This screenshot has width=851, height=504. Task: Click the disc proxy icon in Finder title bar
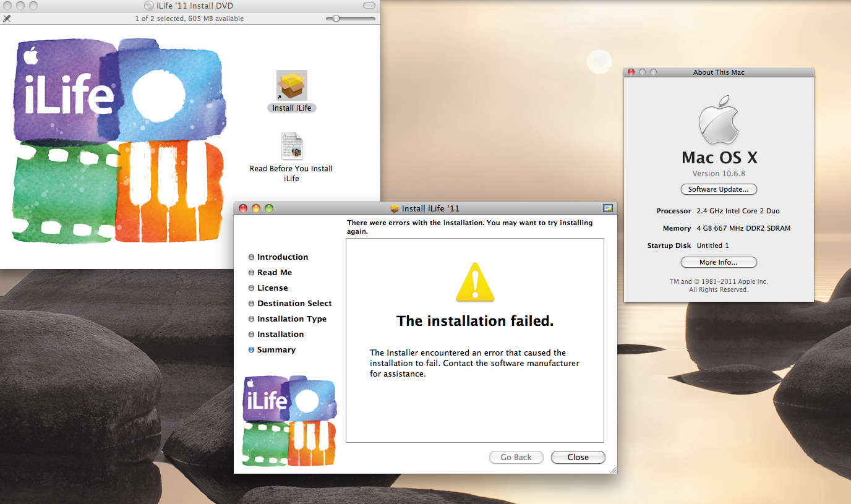pos(148,6)
